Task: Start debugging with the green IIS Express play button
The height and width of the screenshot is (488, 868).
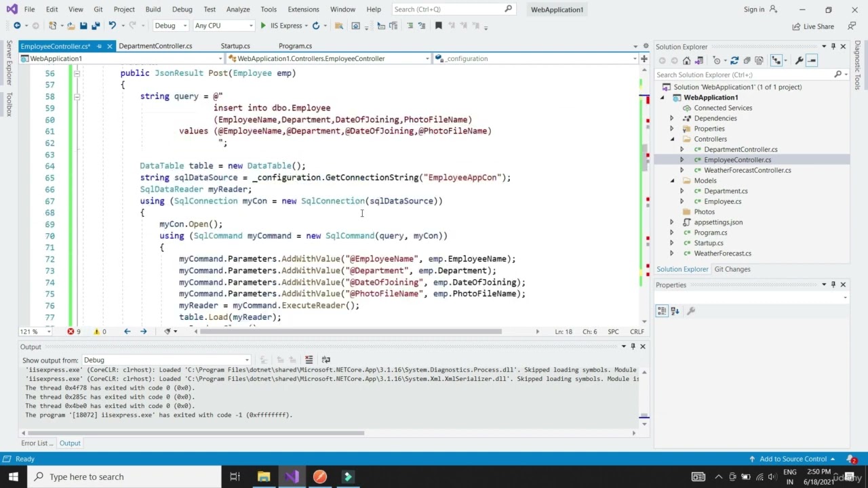Action: click(x=263, y=26)
